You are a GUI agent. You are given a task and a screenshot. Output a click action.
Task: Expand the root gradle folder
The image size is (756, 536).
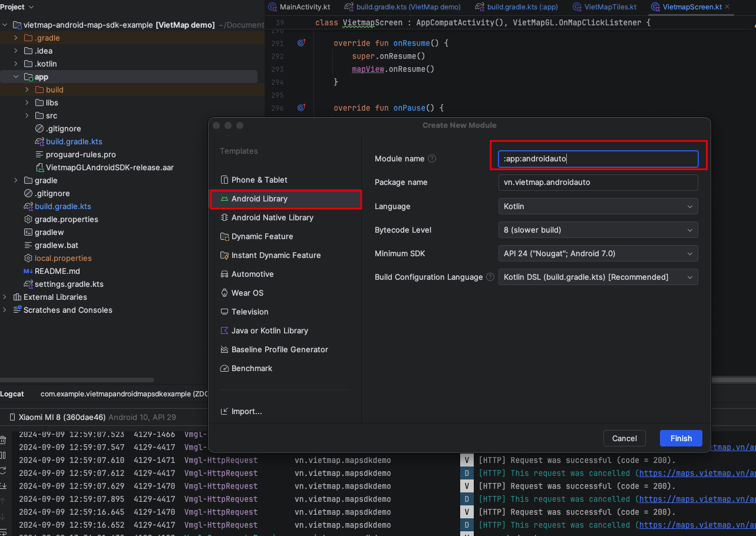pos(16,180)
